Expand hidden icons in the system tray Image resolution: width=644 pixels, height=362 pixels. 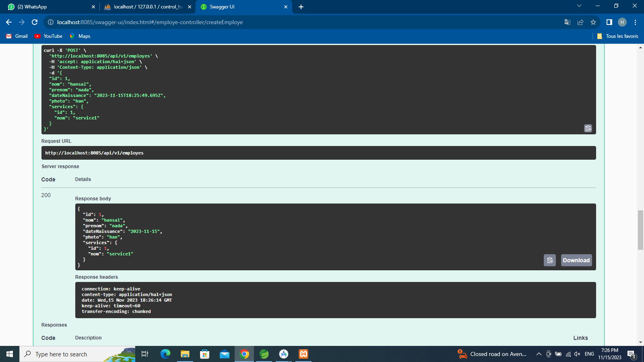539,354
